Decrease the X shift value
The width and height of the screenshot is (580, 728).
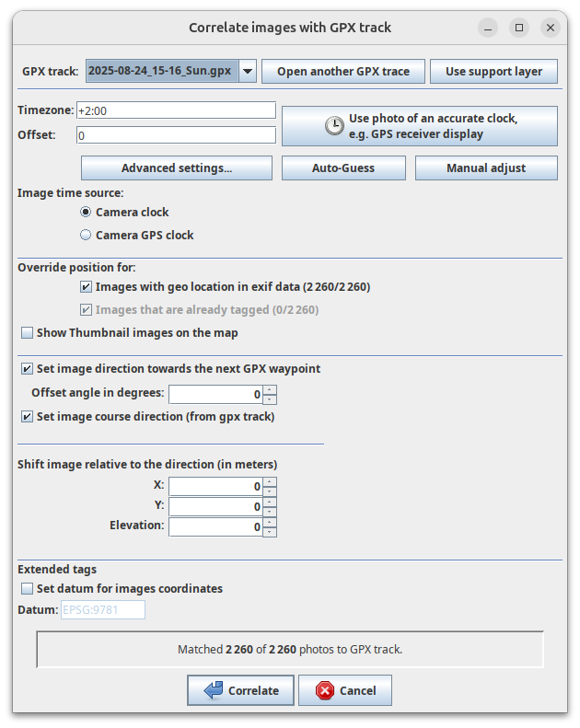pyautogui.click(x=269, y=491)
